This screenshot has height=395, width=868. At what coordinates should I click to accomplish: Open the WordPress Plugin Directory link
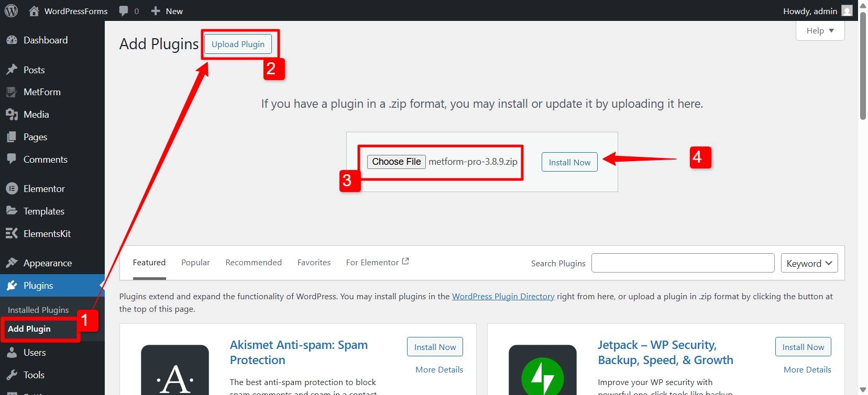[x=503, y=296]
